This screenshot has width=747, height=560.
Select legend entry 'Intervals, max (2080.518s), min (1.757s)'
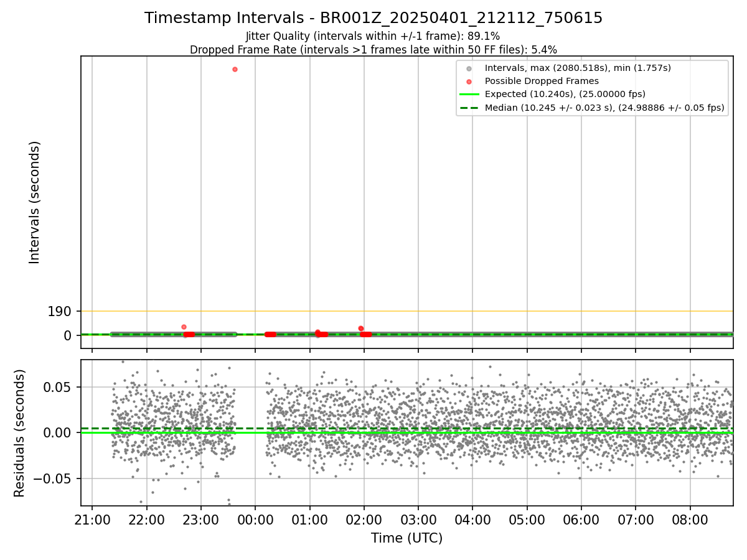[578, 68]
